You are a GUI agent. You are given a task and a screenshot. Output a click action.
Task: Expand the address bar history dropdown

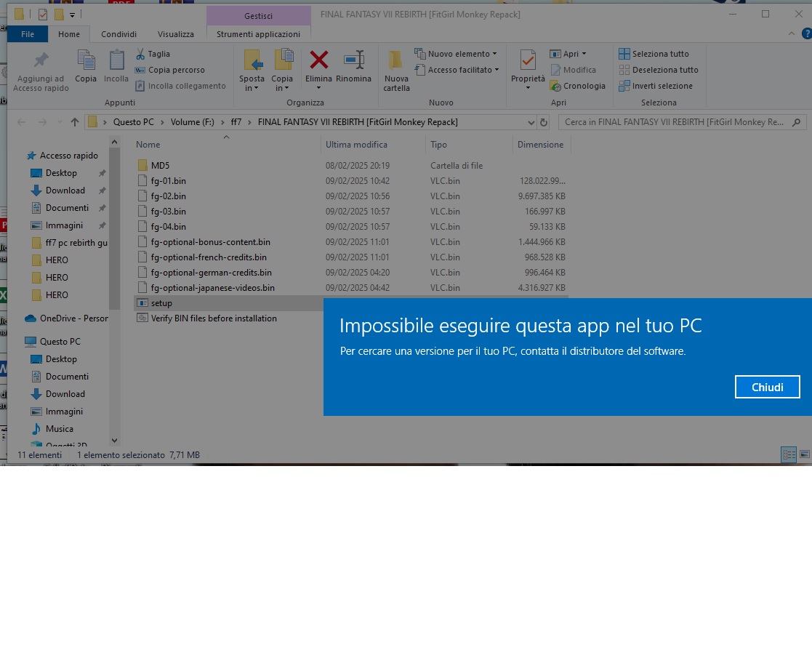(531, 123)
